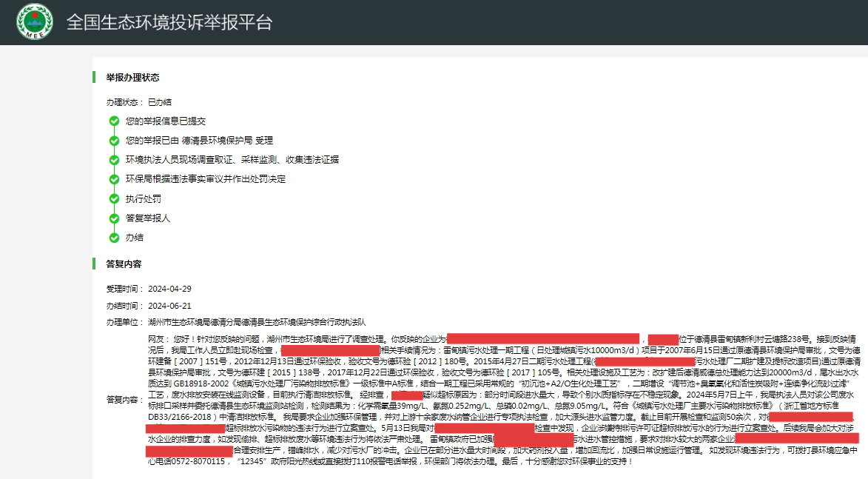Select the date 2024-04-29
This screenshot has width=868, height=479.
(x=170, y=289)
